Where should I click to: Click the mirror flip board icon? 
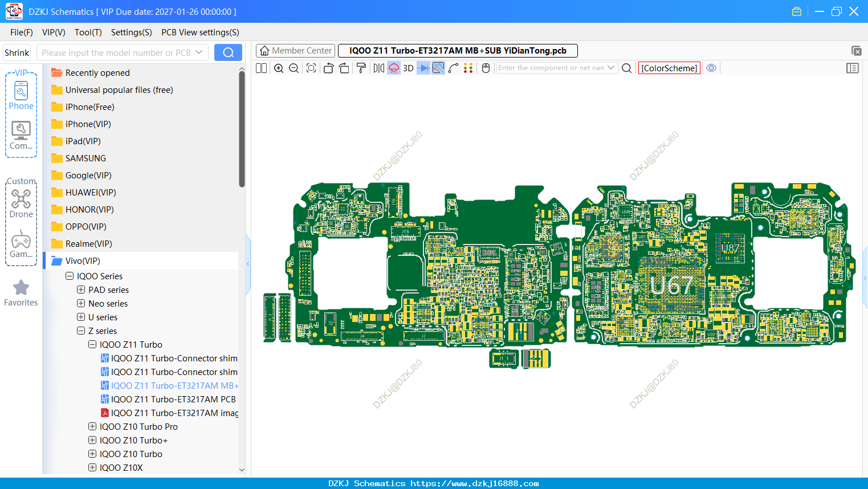[x=378, y=68]
